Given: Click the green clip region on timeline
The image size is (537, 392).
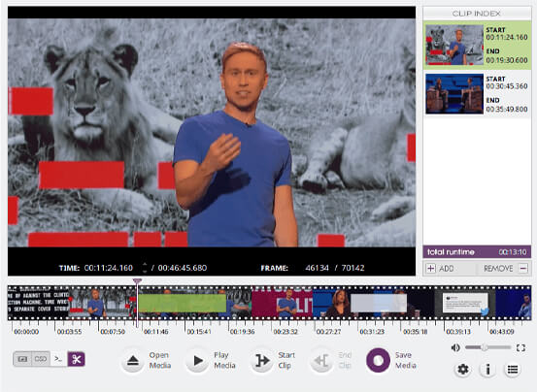Looking at the screenshot, I should click(x=183, y=303).
